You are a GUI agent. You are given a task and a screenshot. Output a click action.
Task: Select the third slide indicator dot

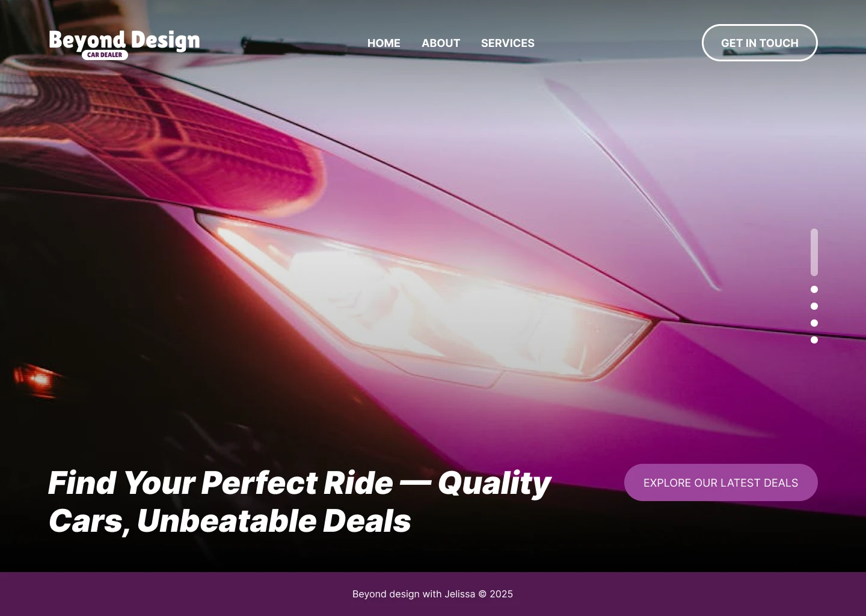point(814,306)
